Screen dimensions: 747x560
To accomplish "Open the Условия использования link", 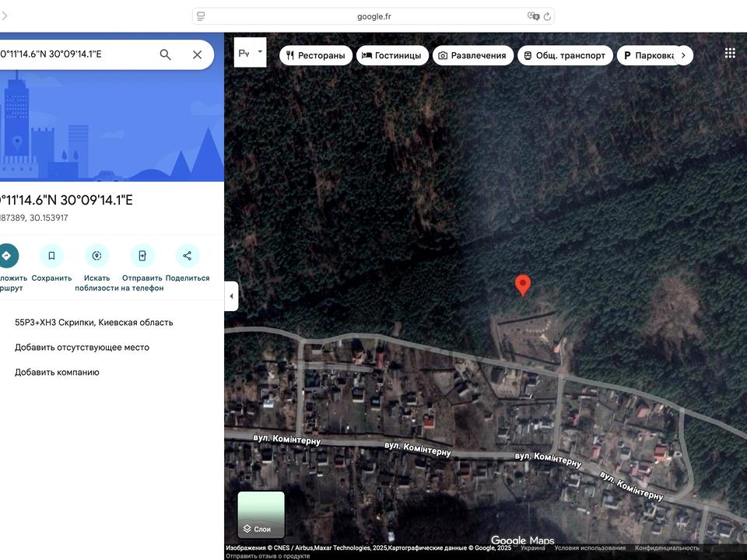I will pyautogui.click(x=590, y=548).
